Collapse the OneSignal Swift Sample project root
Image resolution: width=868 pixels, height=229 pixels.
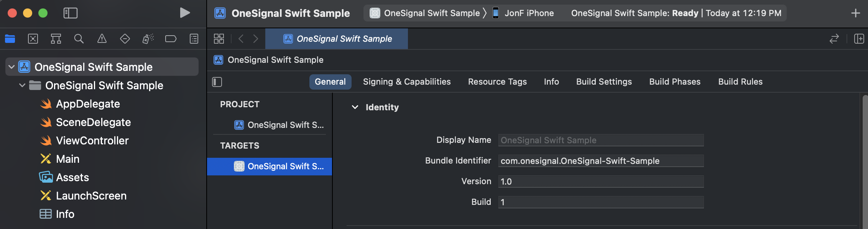point(12,67)
